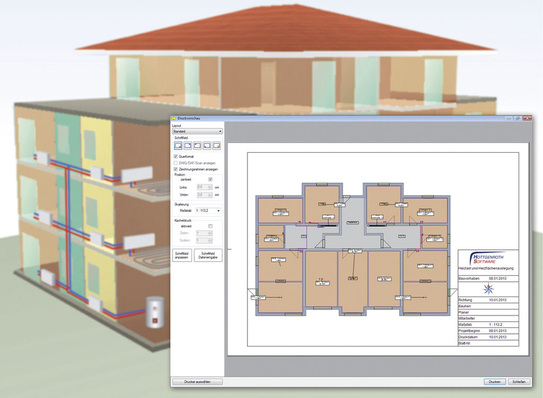The height and width of the screenshot is (398, 543).
Task: Select the fifth Schriftfeld position icon
Action: 217,146
